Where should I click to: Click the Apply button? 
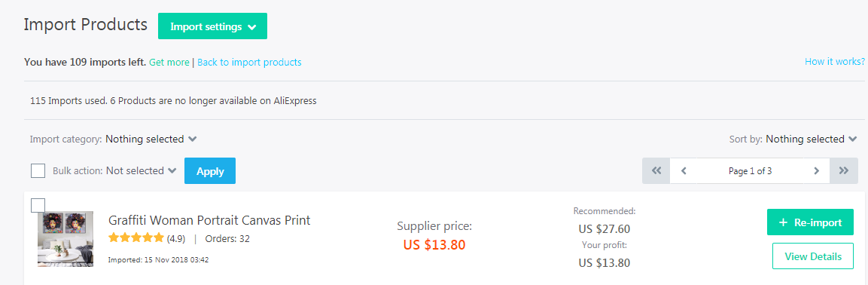coord(210,171)
